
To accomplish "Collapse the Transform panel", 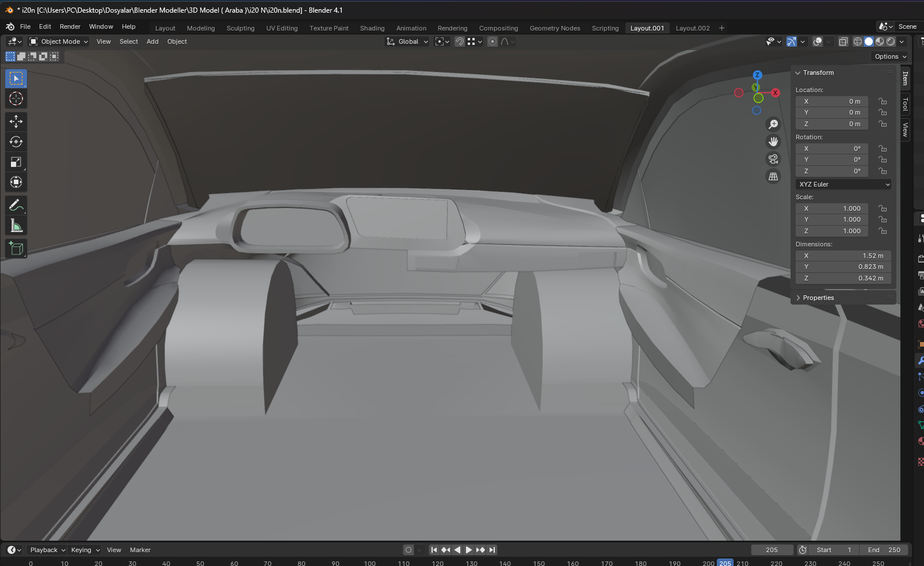I will [798, 73].
